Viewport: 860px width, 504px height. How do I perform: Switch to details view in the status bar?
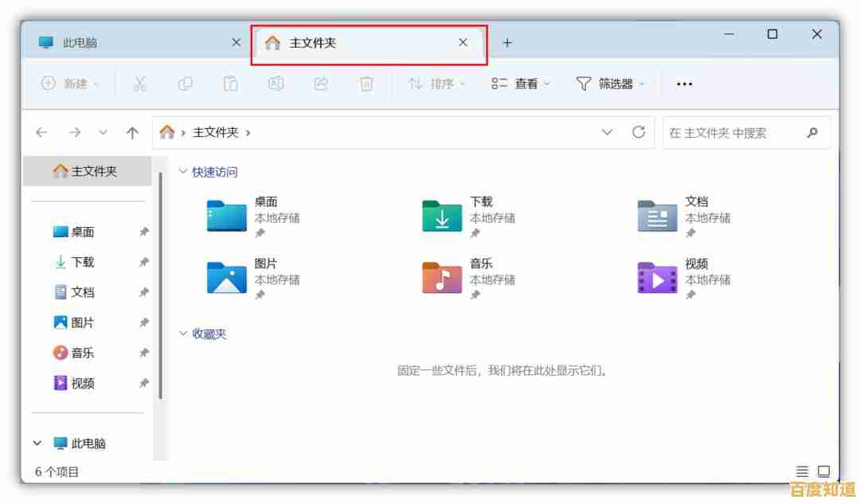801,471
